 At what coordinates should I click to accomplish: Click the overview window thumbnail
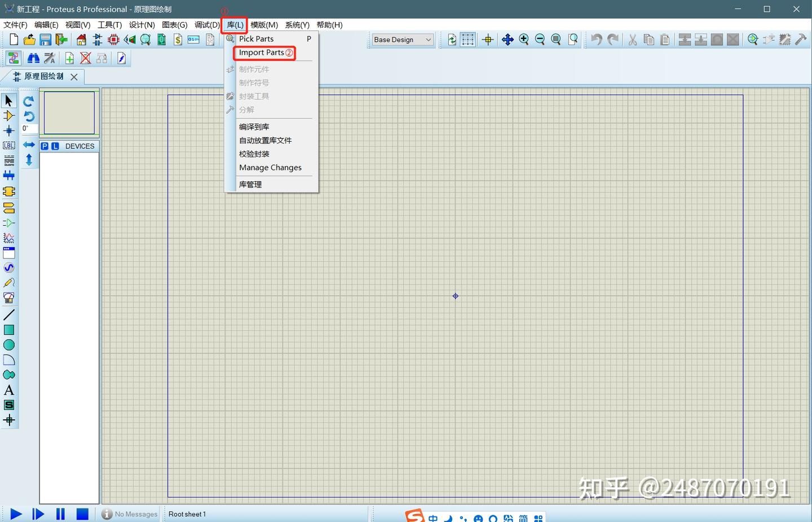click(69, 113)
